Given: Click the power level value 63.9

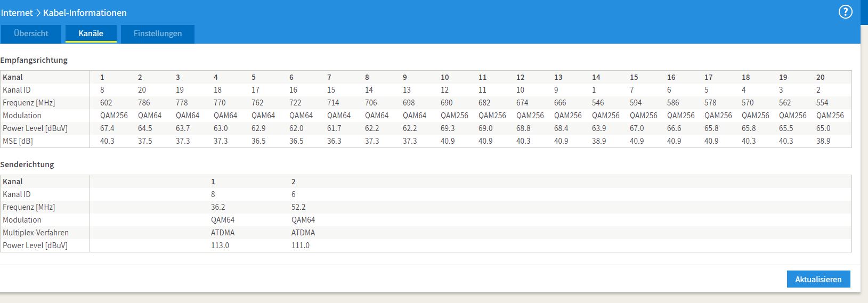Looking at the screenshot, I should point(599,128).
